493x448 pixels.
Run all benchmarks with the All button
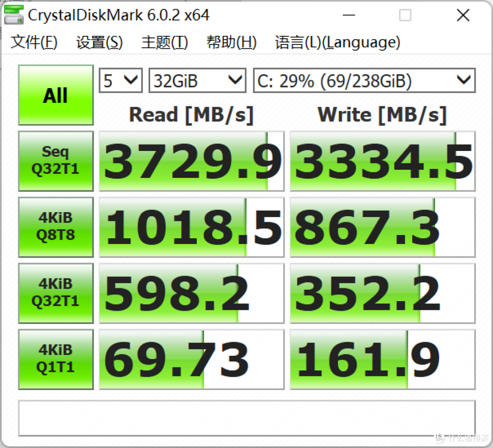tap(56, 95)
